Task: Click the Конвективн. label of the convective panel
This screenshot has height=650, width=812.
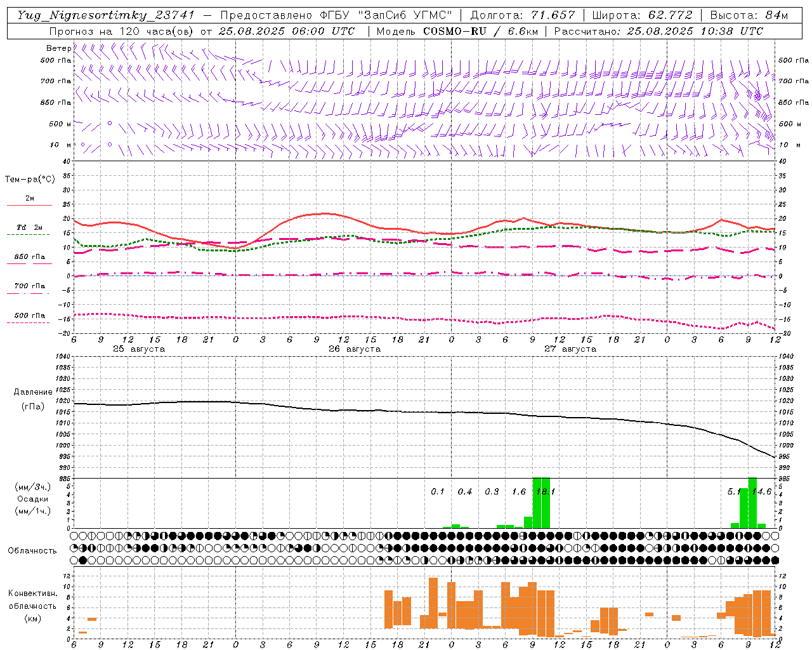Action: coord(32,594)
